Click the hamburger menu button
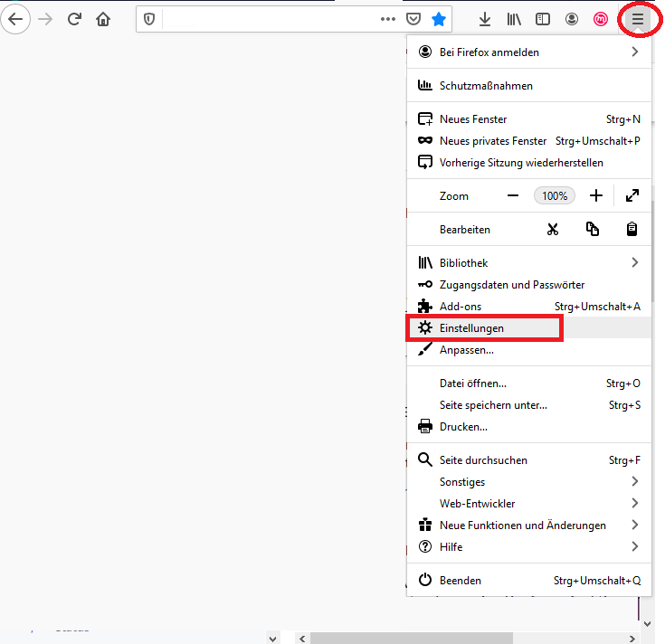Image resolution: width=665 pixels, height=644 pixels. [638, 19]
